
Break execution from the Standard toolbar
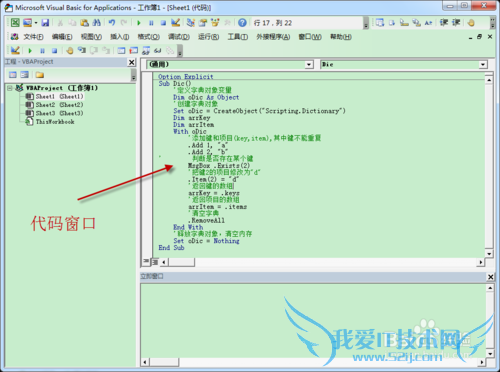[151, 23]
